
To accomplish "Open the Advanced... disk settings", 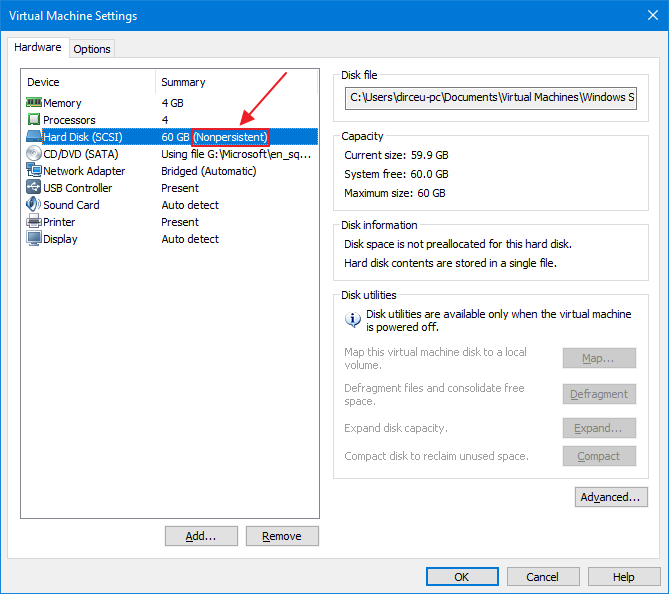I will pyautogui.click(x=611, y=497).
